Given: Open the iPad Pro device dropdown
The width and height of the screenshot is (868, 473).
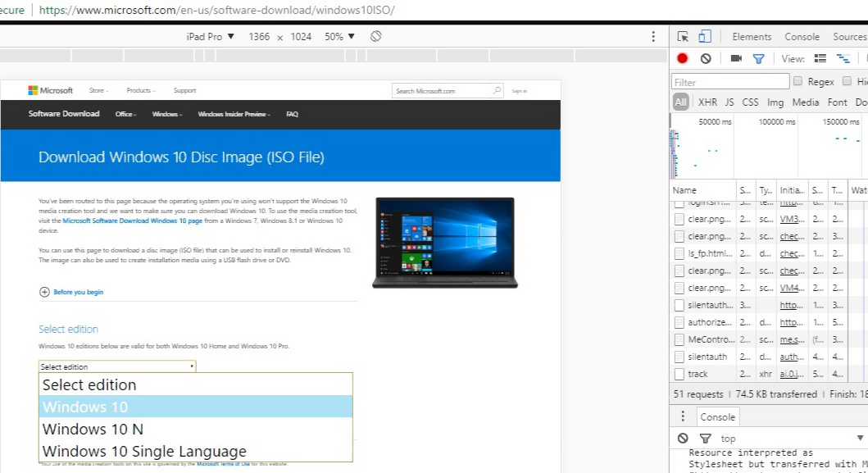Looking at the screenshot, I should (210, 37).
